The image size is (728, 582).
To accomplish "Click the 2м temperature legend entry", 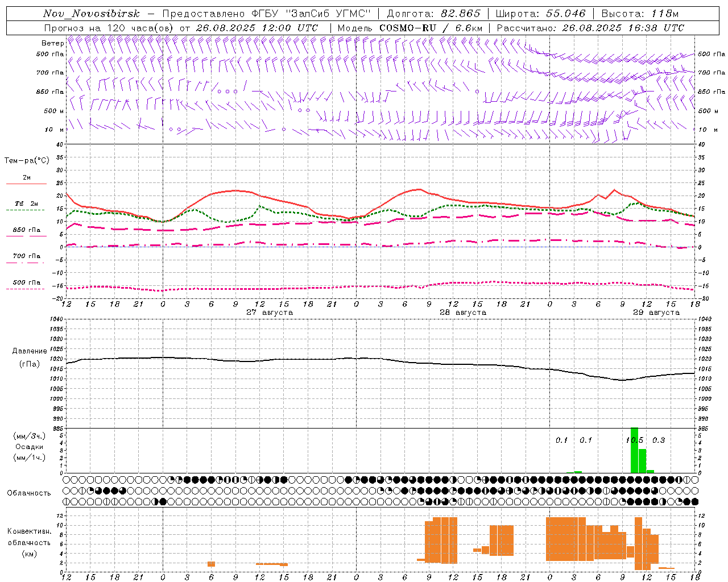I will 27,178.
